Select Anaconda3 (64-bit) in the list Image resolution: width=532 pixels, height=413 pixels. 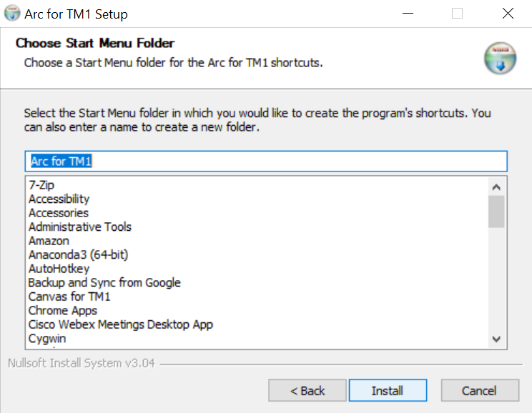point(79,255)
